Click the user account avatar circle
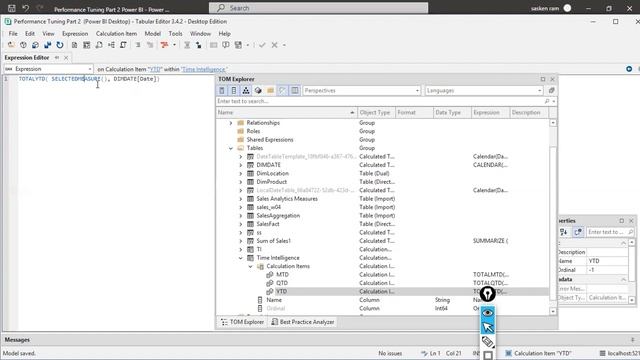This screenshot has height=360, width=640. [x=567, y=8]
